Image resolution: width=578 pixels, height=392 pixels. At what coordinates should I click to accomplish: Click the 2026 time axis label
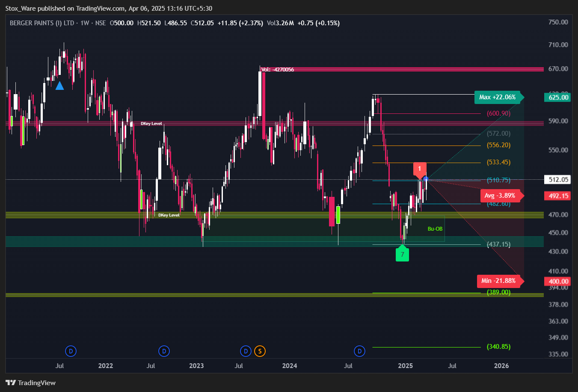[x=501, y=366]
